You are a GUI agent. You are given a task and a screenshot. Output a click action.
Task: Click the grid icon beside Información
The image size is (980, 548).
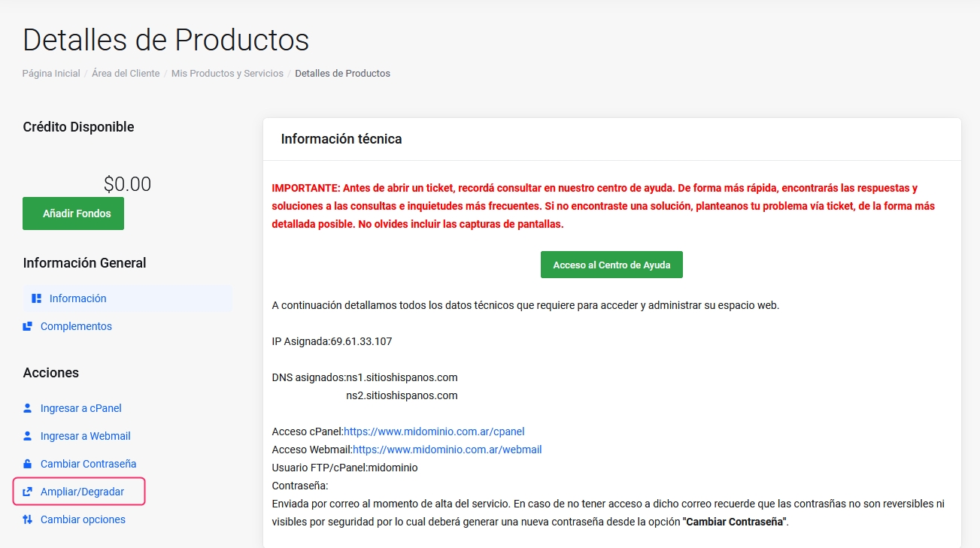(36, 298)
